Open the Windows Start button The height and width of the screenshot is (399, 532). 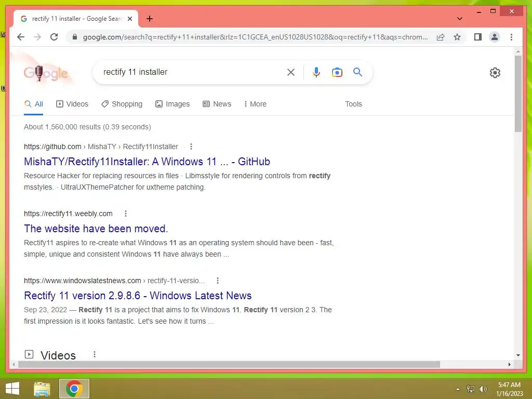click(12, 389)
